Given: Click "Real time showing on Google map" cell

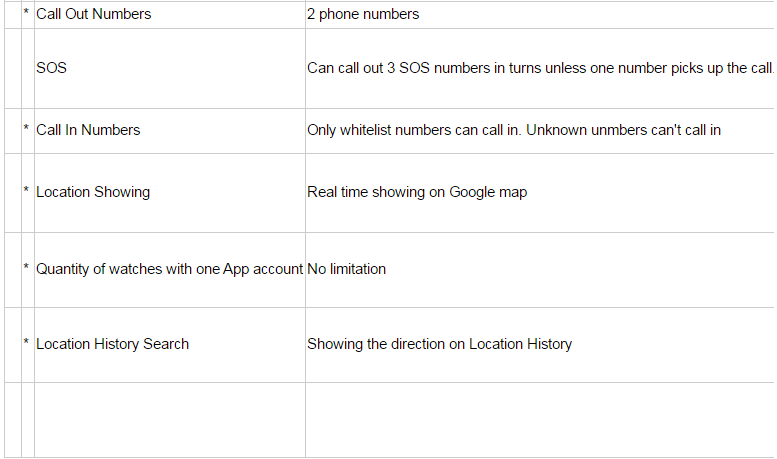Looking at the screenshot, I should pos(417,192).
